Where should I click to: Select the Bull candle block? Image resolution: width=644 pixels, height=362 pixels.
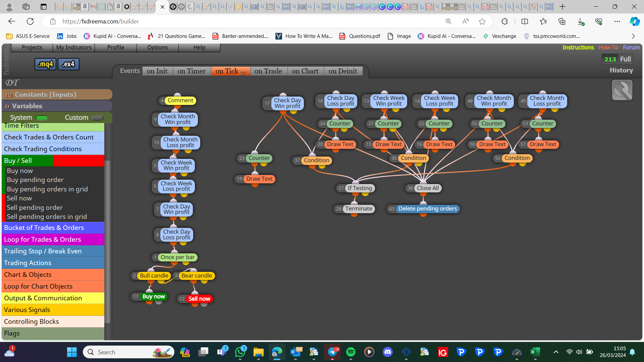tap(154, 276)
